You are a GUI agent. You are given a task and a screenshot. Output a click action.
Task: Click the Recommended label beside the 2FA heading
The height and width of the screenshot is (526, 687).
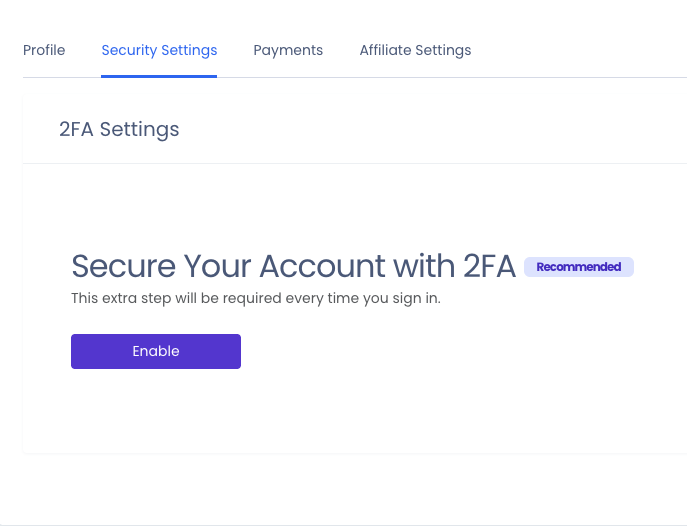(579, 267)
